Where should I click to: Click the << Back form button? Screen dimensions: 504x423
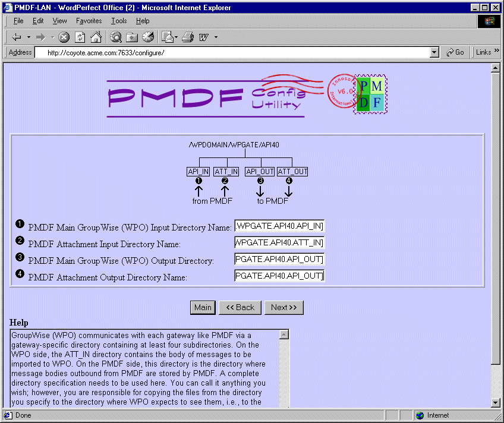coord(240,307)
